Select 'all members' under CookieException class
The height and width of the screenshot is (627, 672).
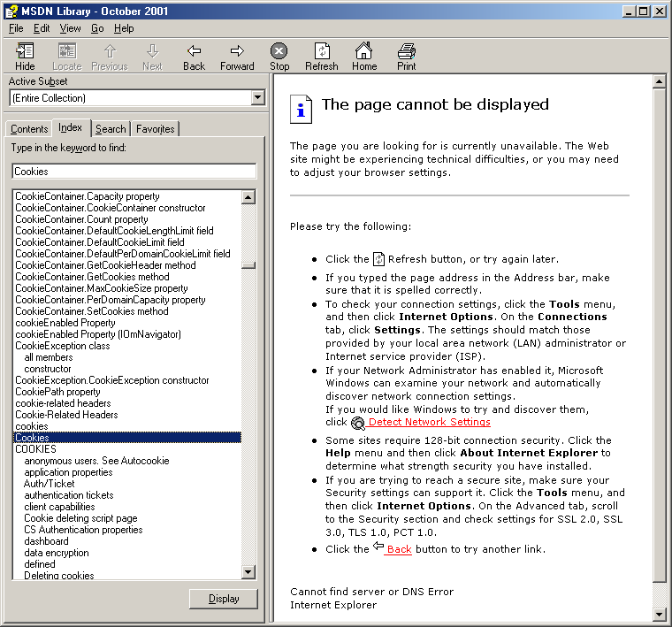49,357
